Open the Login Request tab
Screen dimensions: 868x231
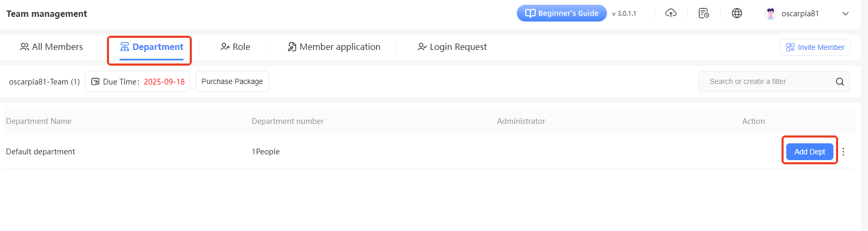pos(452,47)
